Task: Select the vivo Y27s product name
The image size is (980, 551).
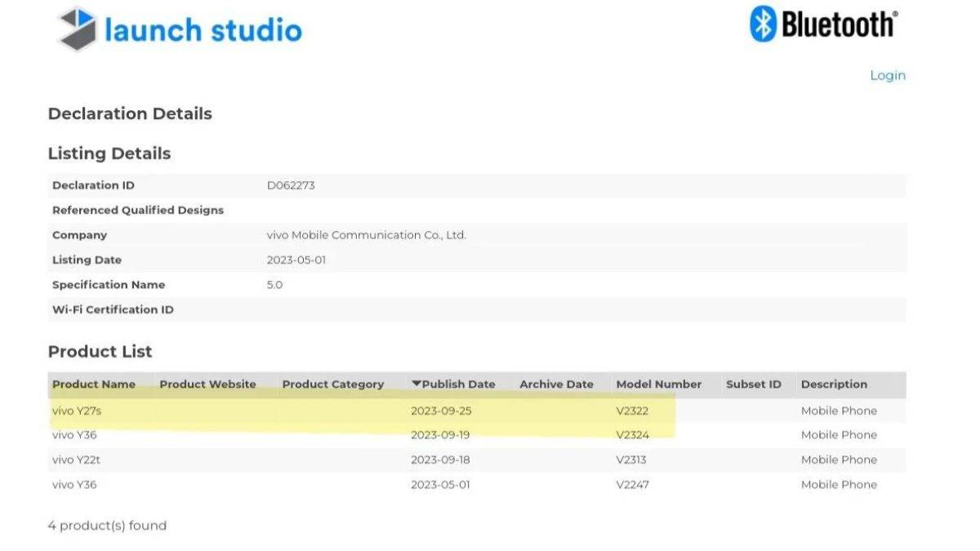Action: (x=77, y=411)
